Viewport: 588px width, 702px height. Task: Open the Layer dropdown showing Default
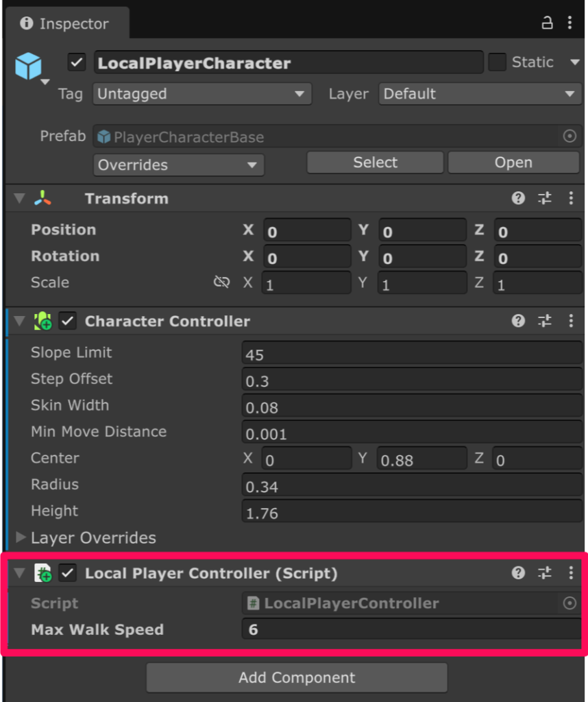click(x=480, y=94)
